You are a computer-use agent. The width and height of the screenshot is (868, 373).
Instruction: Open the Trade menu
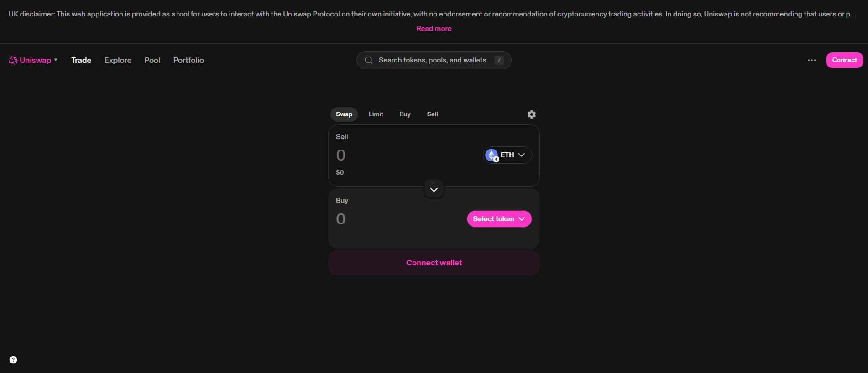click(81, 60)
